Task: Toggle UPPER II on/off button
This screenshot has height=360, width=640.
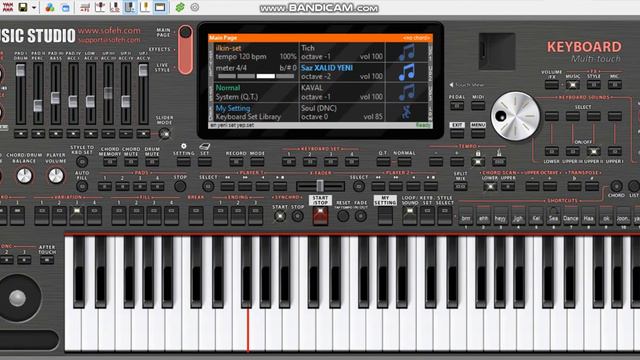Action: (x=593, y=151)
